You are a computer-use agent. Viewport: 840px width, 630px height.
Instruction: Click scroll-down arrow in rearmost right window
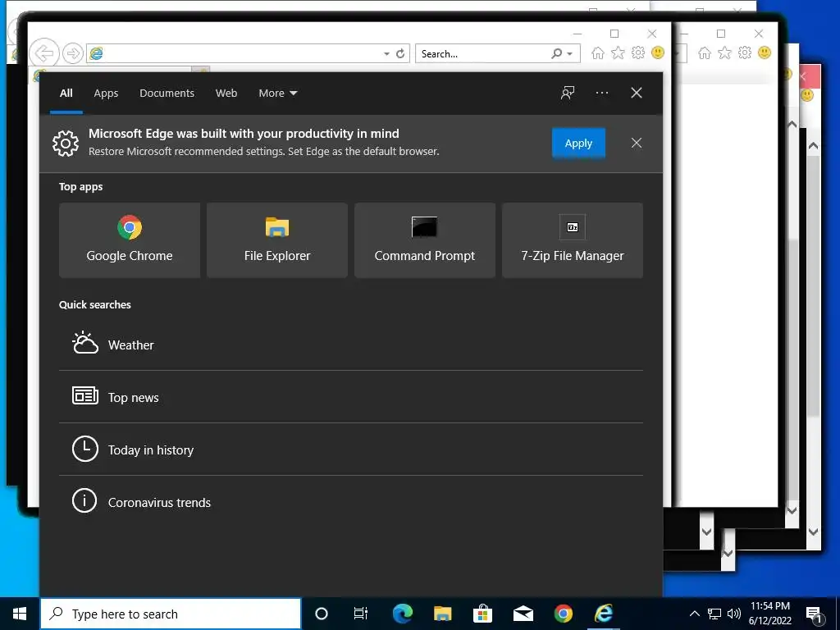pyautogui.click(x=813, y=532)
